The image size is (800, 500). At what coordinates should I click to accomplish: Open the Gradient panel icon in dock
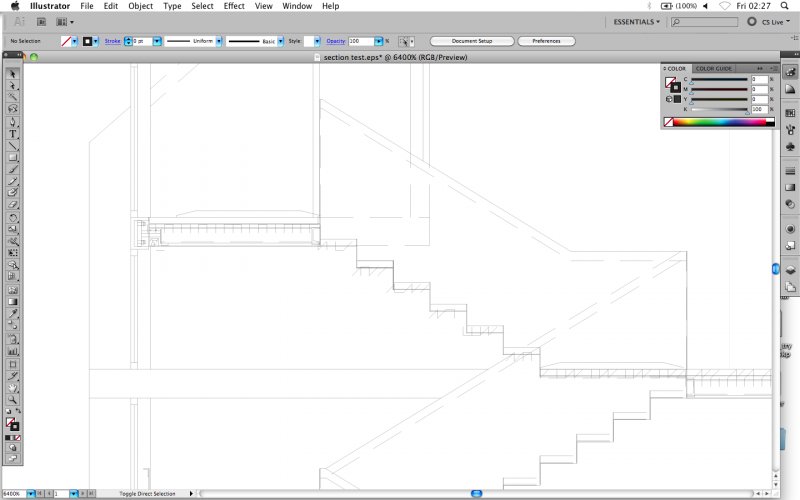tap(790, 187)
